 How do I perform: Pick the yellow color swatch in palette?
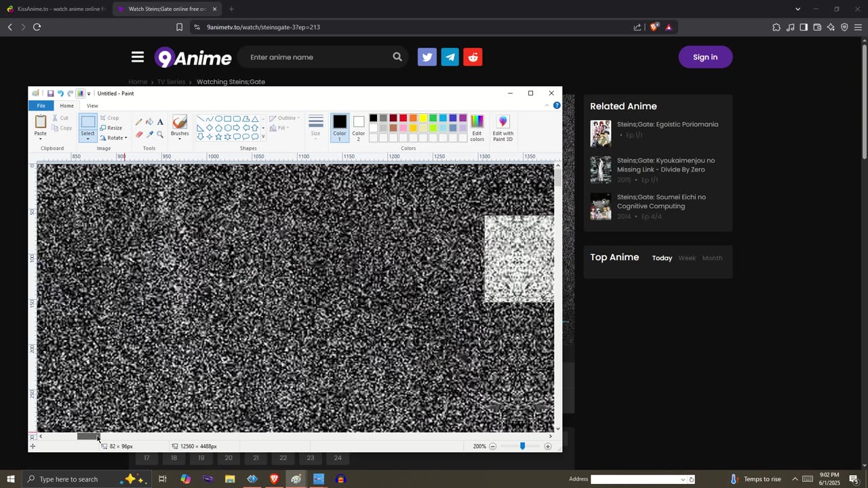(422, 119)
